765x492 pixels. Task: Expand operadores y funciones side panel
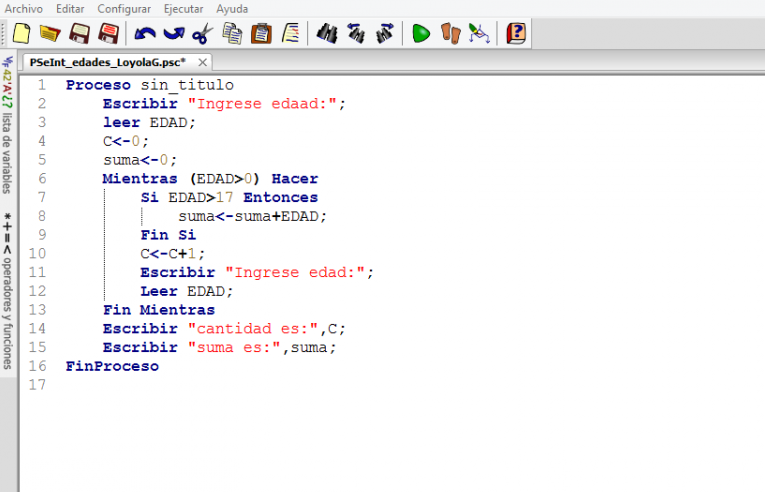point(7,290)
